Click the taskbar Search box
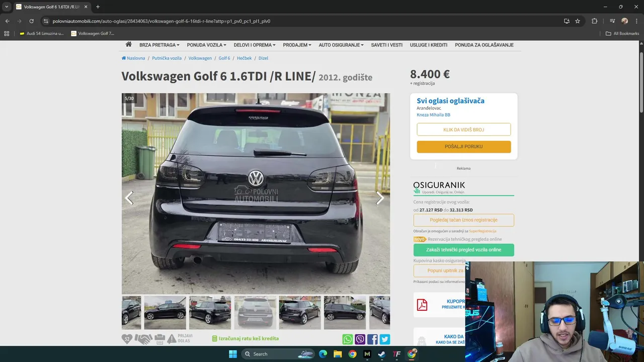Screen dimensions: 644x362 (x=279, y=354)
